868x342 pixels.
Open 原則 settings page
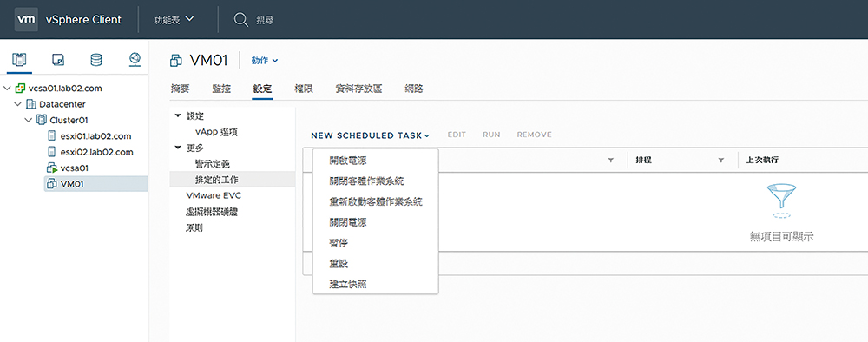point(194,227)
